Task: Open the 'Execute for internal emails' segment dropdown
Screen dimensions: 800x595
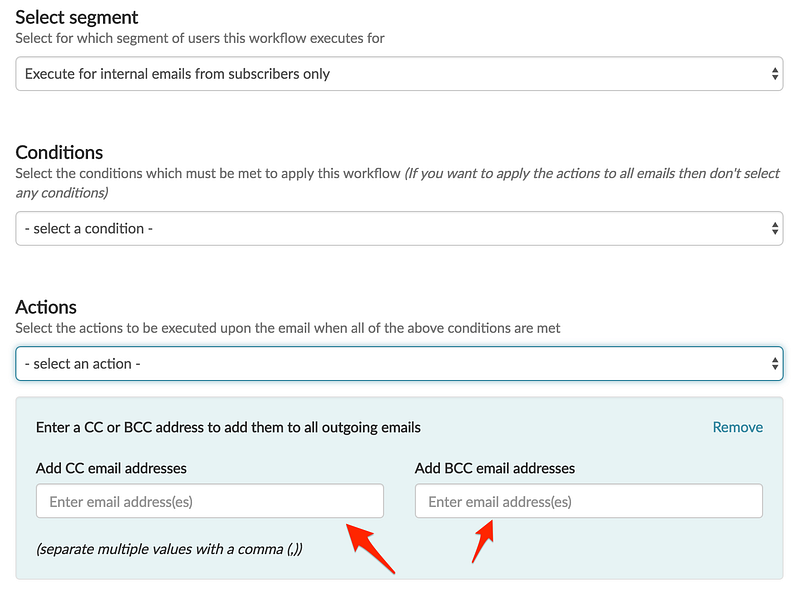Action: pyautogui.click(x=399, y=74)
